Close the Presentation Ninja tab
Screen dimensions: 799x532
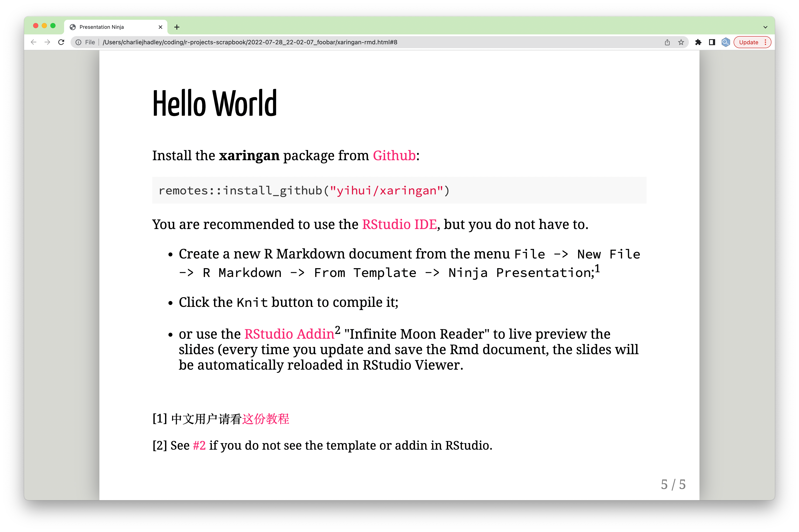[x=160, y=27]
